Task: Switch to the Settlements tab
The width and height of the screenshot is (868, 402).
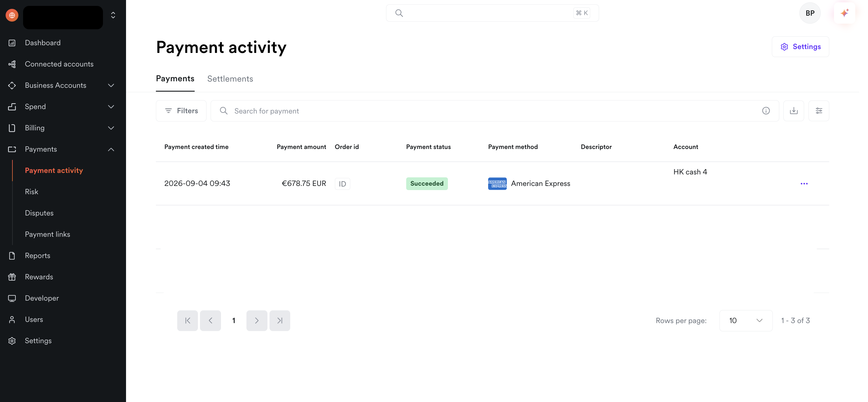Action: tap(230, 79)
